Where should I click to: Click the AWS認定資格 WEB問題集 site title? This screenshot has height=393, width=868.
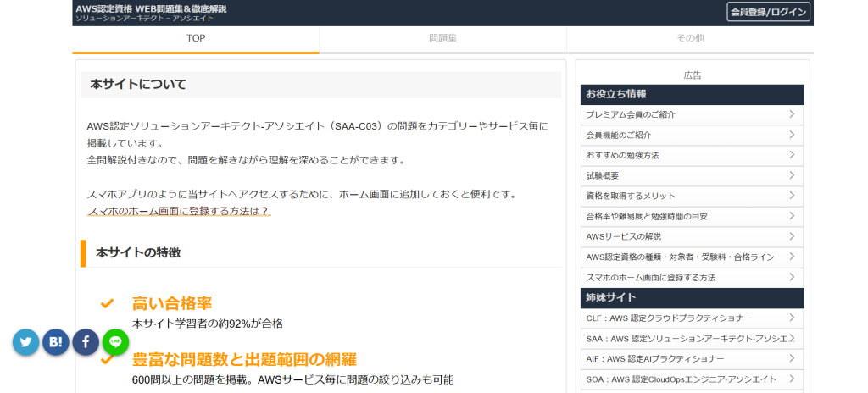151,9
